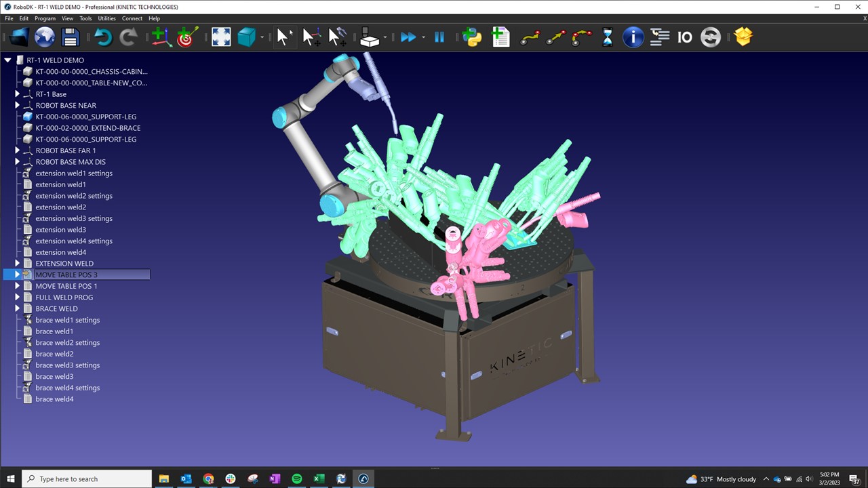Add a new Python script
Viewport: 868px width, 488px height.
tap(471, 37)
